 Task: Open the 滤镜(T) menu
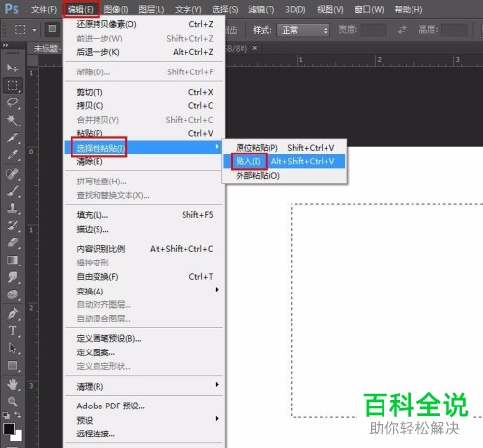261,9
